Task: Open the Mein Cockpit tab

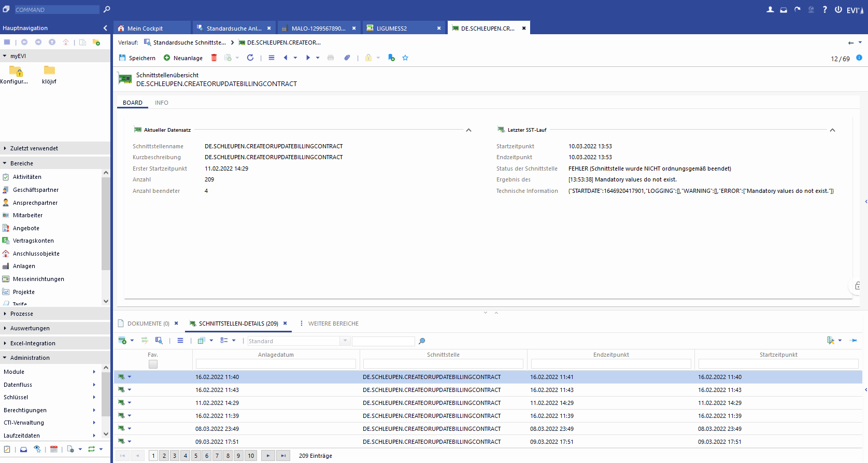Action: [x=145, y=29]
